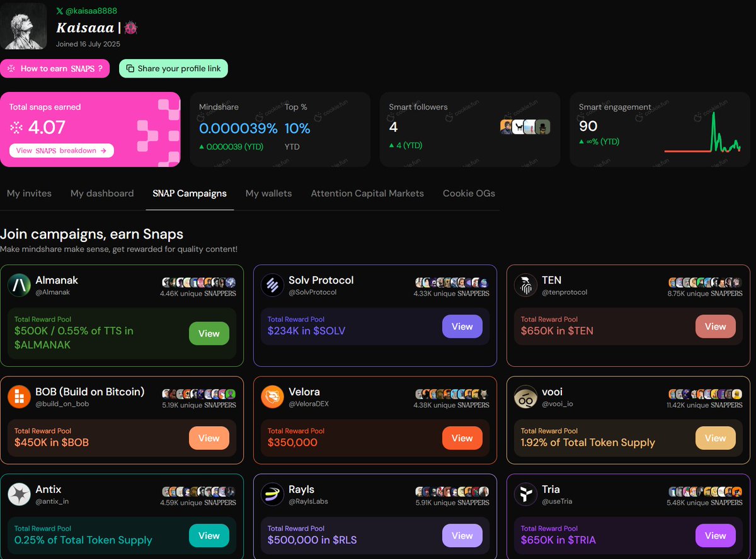Click Almanak snapper avatars row
Image resolution: width=756 pixels, height=559 pixels.
[x=199, y=282]
